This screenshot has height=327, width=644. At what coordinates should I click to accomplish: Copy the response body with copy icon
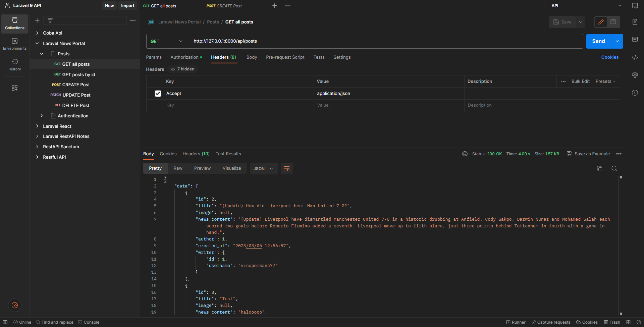pyautogui.click(x=599, y=168)
